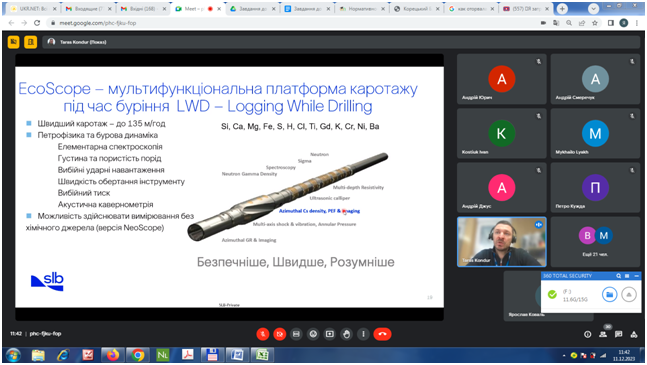Select Mykhailo Lyakh participant tile

coord(595,133)
